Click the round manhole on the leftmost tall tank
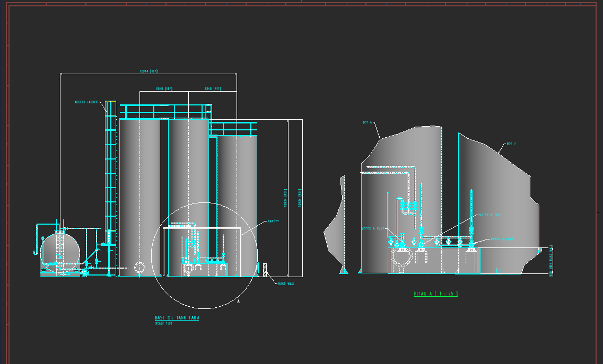The width and height of the screenshot is (603, 364). [x=139, y=268]
